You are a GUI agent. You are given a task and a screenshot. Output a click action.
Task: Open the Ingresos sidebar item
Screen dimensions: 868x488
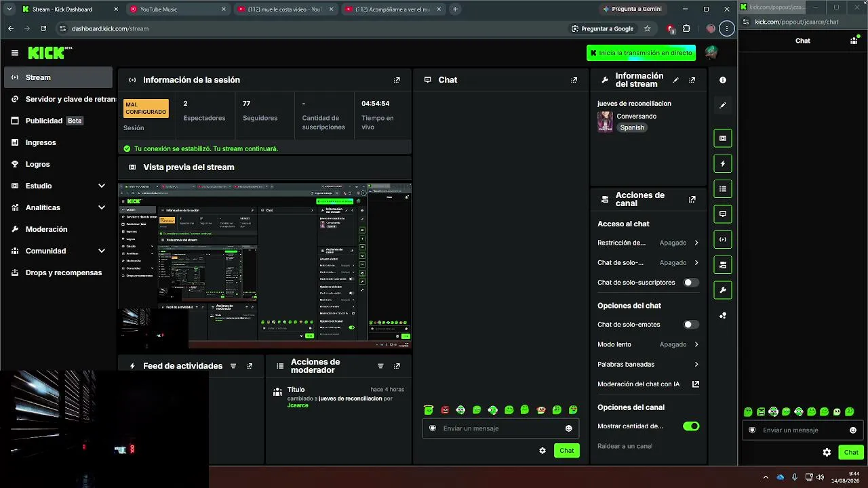click(x=58, y=142)
